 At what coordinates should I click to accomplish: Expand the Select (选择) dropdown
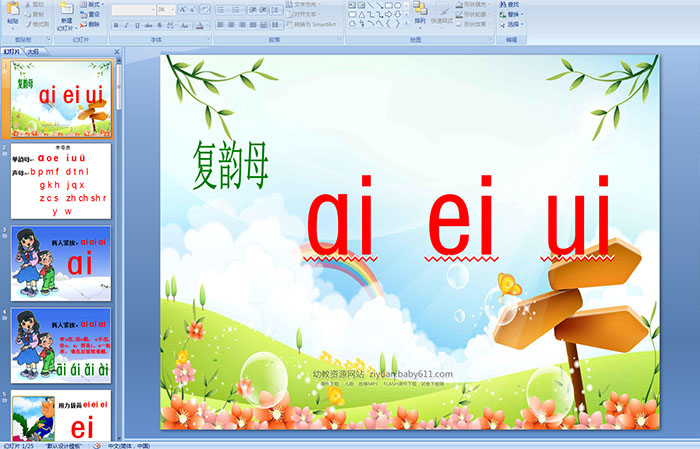coord(514,24)
